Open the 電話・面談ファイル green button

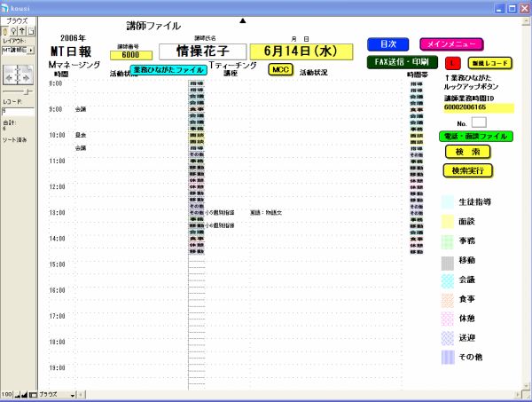point(475,137)
